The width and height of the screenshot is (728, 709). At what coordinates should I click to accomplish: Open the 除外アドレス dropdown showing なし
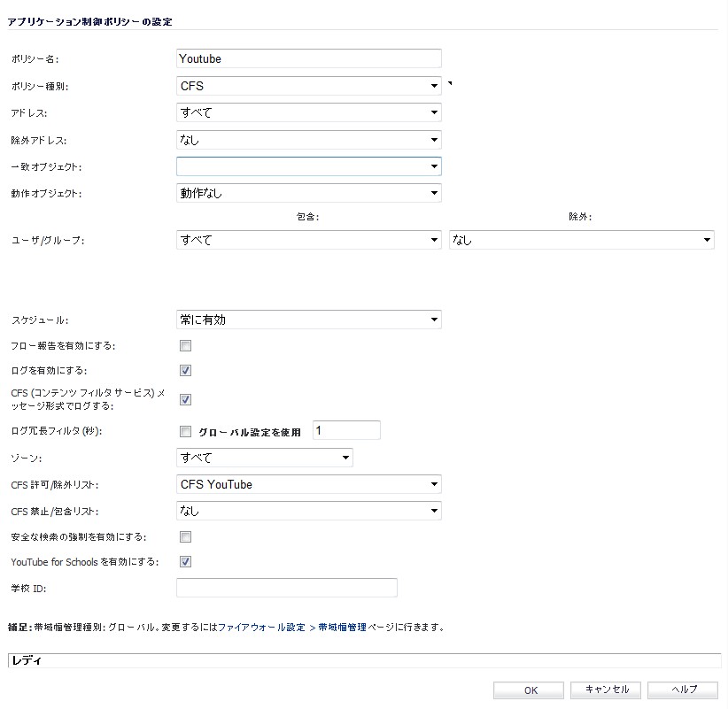[x=309, y=140]
